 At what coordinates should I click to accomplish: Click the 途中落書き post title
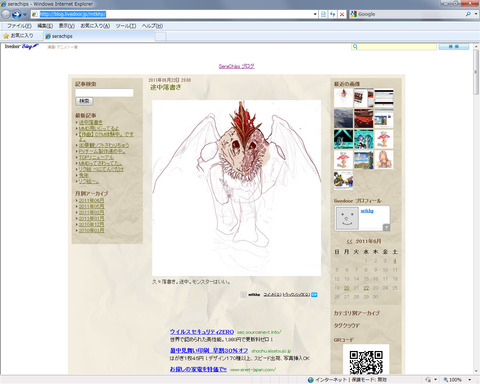click(166, 87)
